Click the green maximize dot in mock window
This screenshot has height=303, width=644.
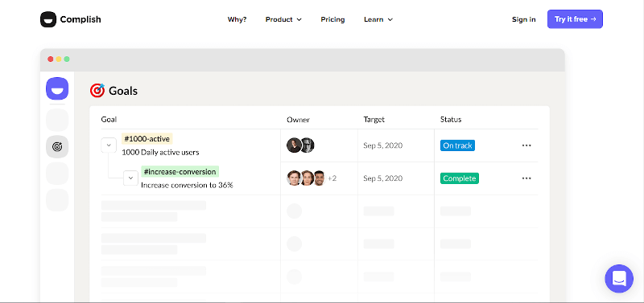coord(67,59)
